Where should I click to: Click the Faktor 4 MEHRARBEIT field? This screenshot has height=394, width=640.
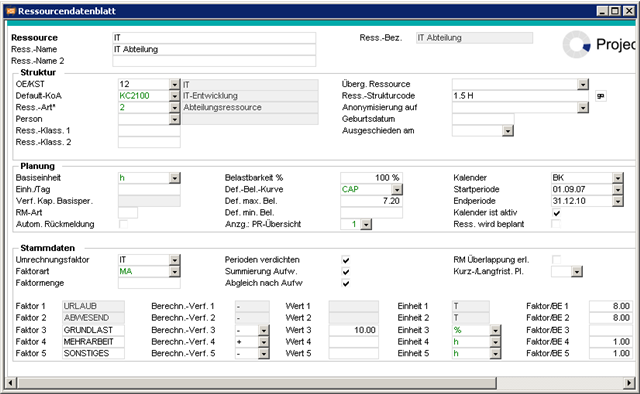click(x=93, y=342)
